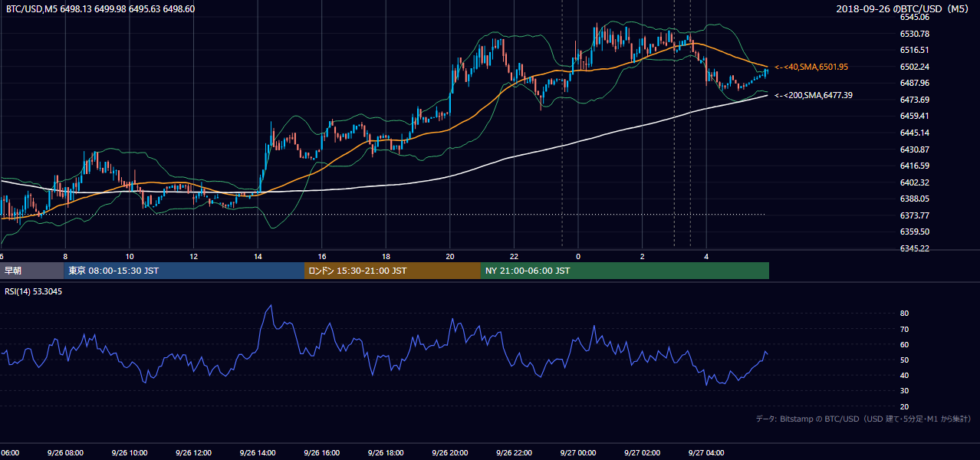The image size is (980, 460).
Task: Click price axis label 6388.05
Action: (x=915, y=199)
